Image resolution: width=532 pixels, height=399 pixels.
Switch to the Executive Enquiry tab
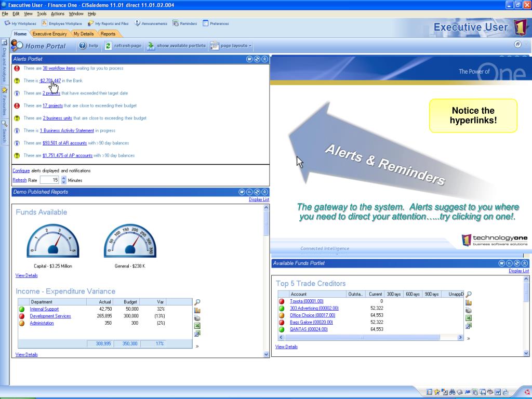click(x=49, y=34)
